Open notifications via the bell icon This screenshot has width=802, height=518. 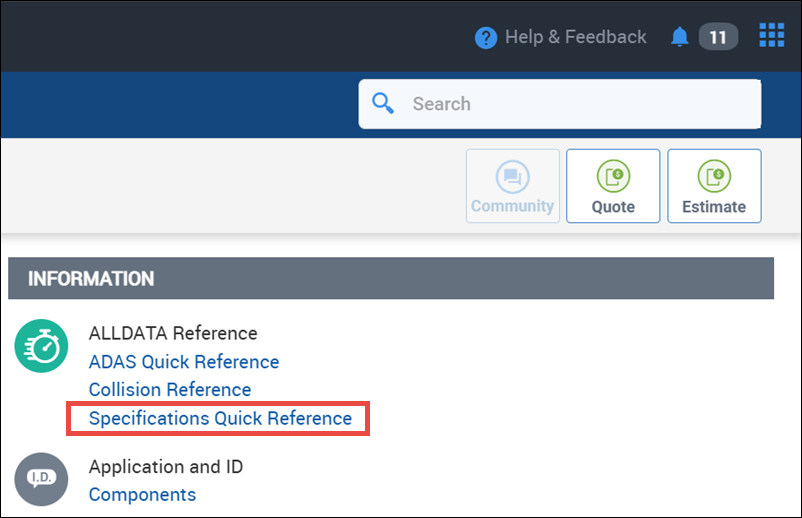(679, 37)
